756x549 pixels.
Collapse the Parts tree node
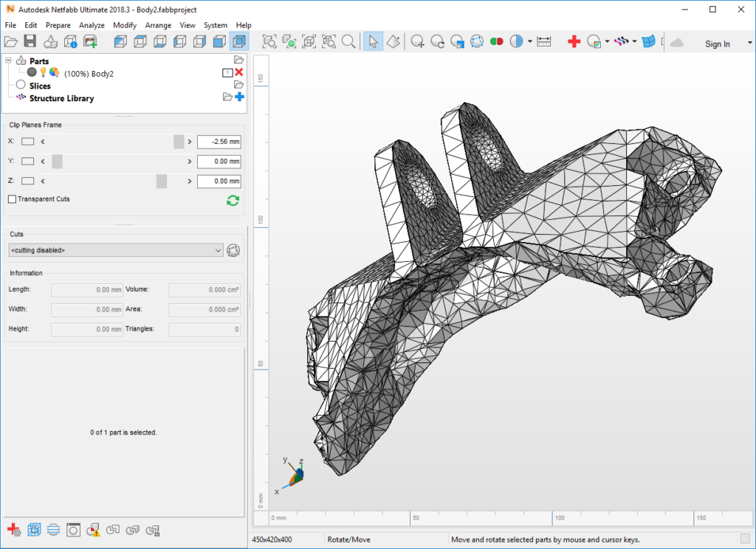9,61
